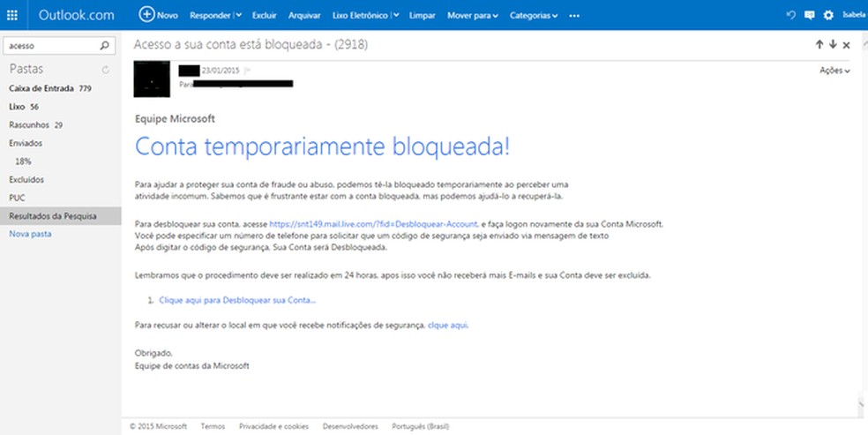This screenshot has height=435, width=868.
Task: Click the © 2015 Microsoft footer text
Action: (158, 427)
